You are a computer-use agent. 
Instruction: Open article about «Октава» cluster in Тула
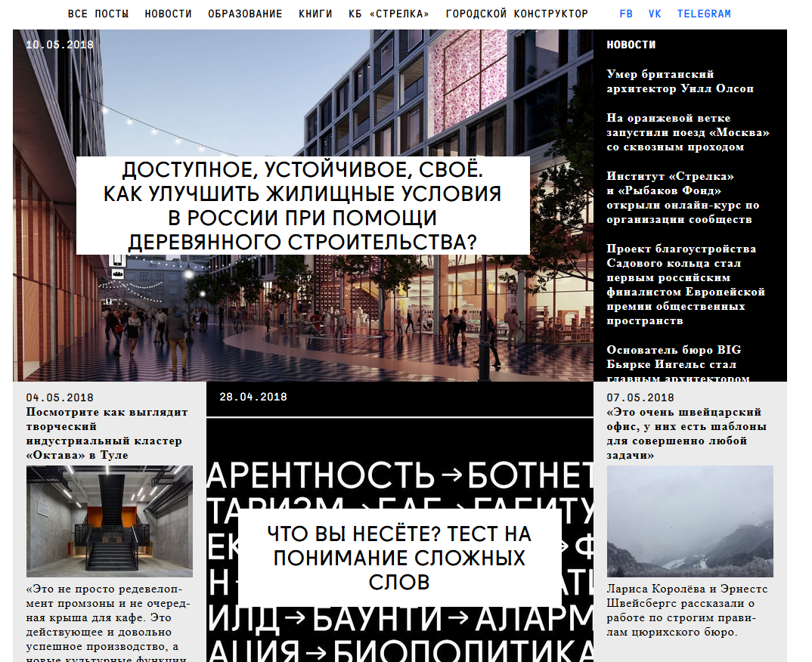107,434
